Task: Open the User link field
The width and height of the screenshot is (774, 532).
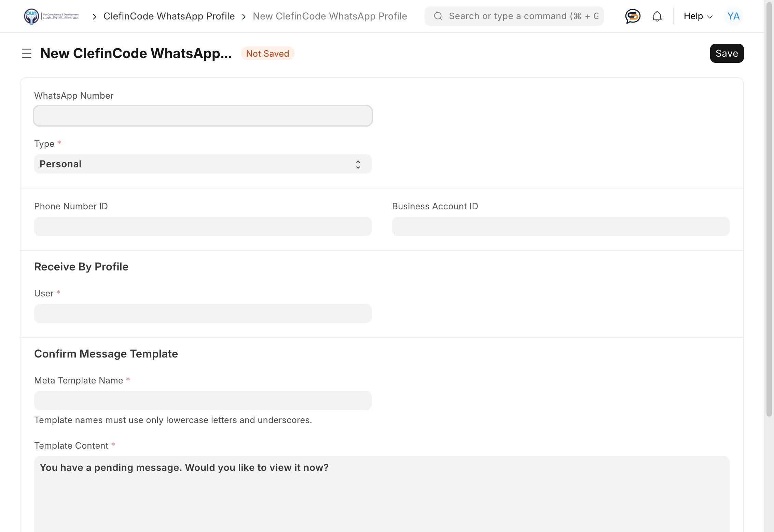Action: pos(202,313)
